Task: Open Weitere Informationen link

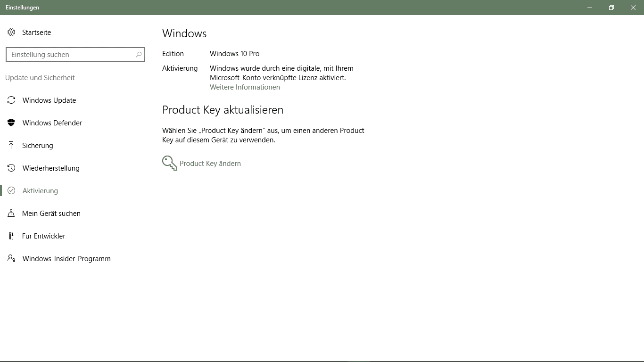Action: (245, 87)
